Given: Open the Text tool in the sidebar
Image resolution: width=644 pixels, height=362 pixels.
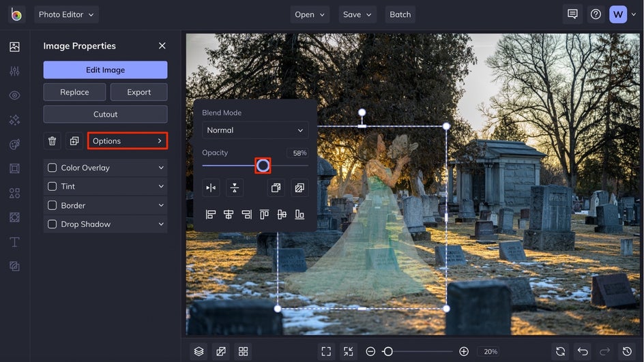Looking at the screenshot, I should [x=14, y=243].
